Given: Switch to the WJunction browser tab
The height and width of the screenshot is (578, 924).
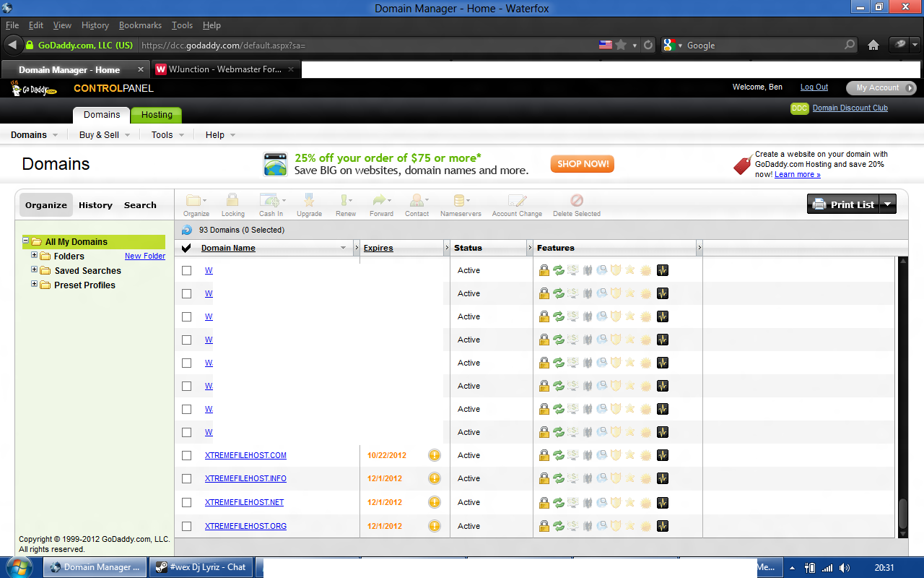Looking at the screenshot, I should click(x=226, y=69).
